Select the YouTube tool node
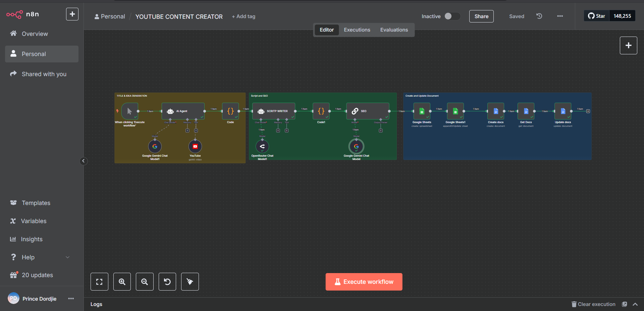This screenshot has width=644, height=311. (195, 146)
